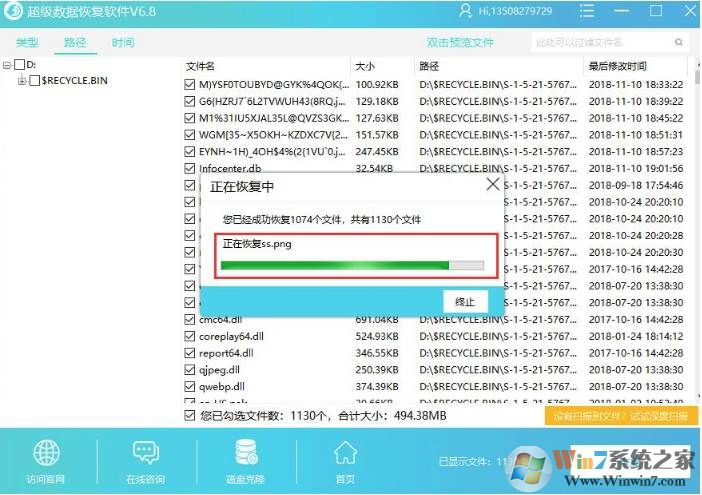The height and width of the screenshot is (495, 702).
Task: Click the 终止 button to stop recovery
Action: pos(465,302)
